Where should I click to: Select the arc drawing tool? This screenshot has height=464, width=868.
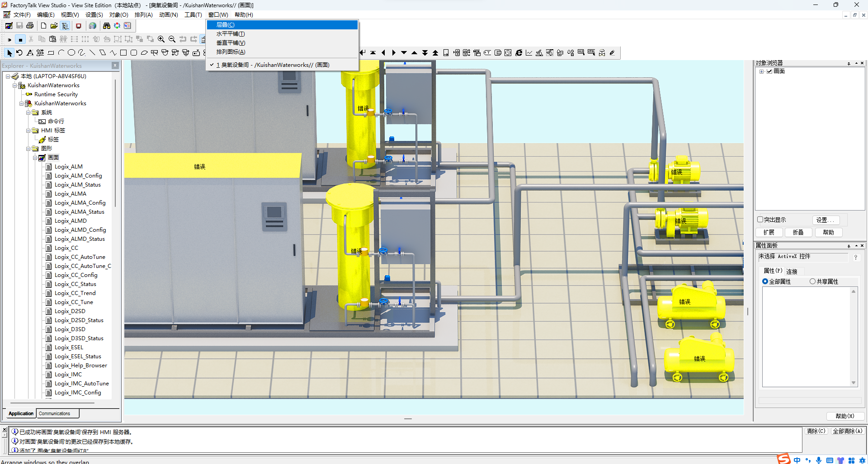point(61,53)
